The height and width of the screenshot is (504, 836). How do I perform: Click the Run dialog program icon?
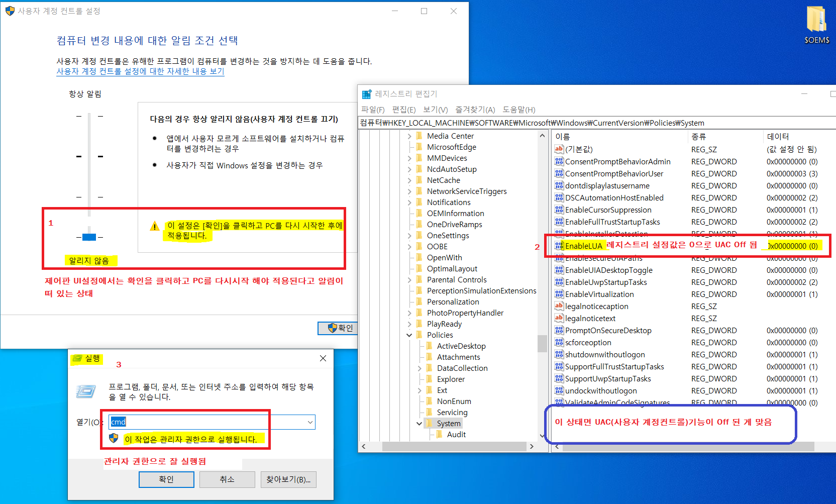pyautogui.click(x=86, y=391)
